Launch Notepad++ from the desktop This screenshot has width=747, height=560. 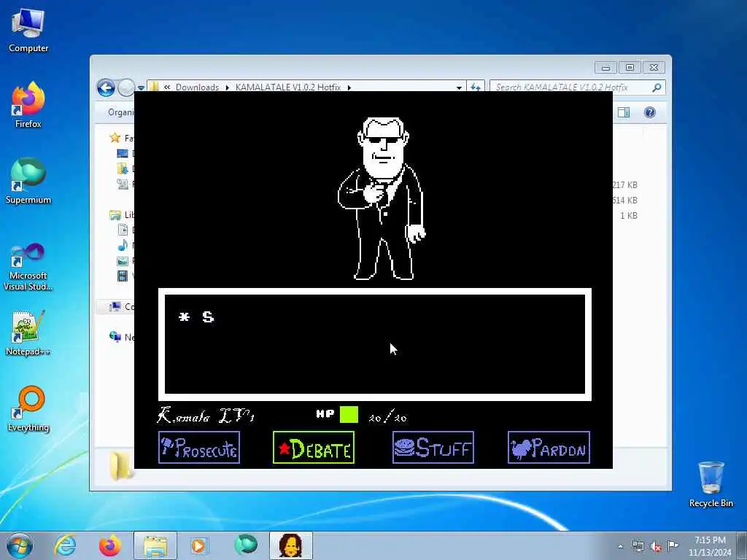point(28,333)
